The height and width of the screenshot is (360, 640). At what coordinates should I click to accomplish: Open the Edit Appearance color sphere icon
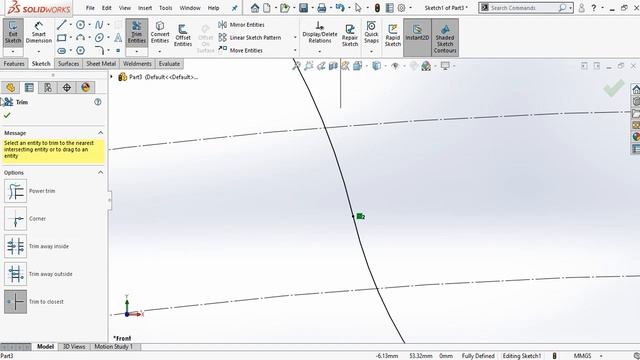[x=414, y=66]
